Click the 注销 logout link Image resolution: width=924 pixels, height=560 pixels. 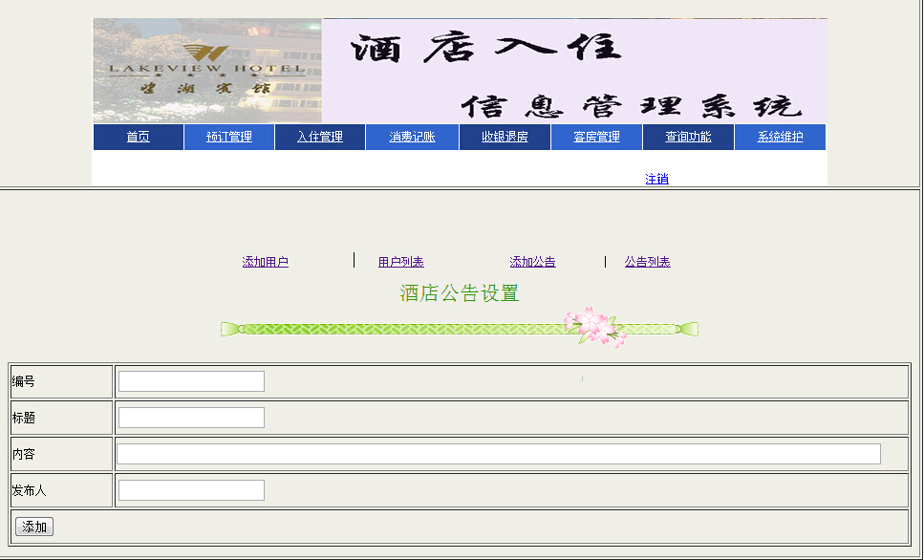tap(657, 179)
